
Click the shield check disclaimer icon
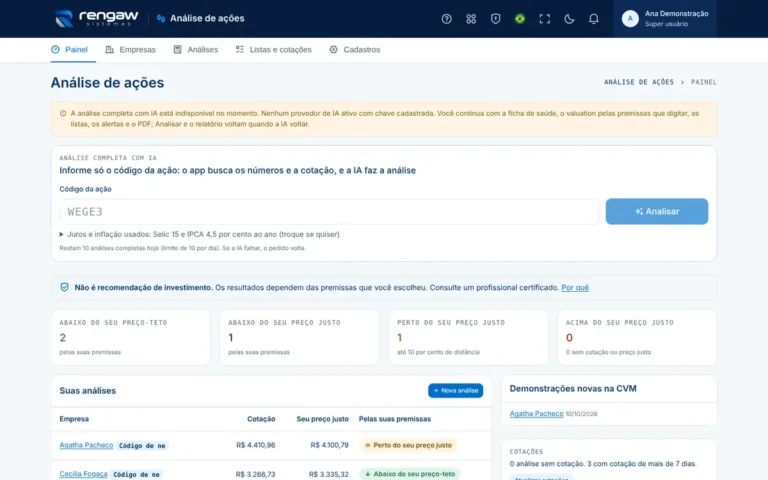[64, 288]
